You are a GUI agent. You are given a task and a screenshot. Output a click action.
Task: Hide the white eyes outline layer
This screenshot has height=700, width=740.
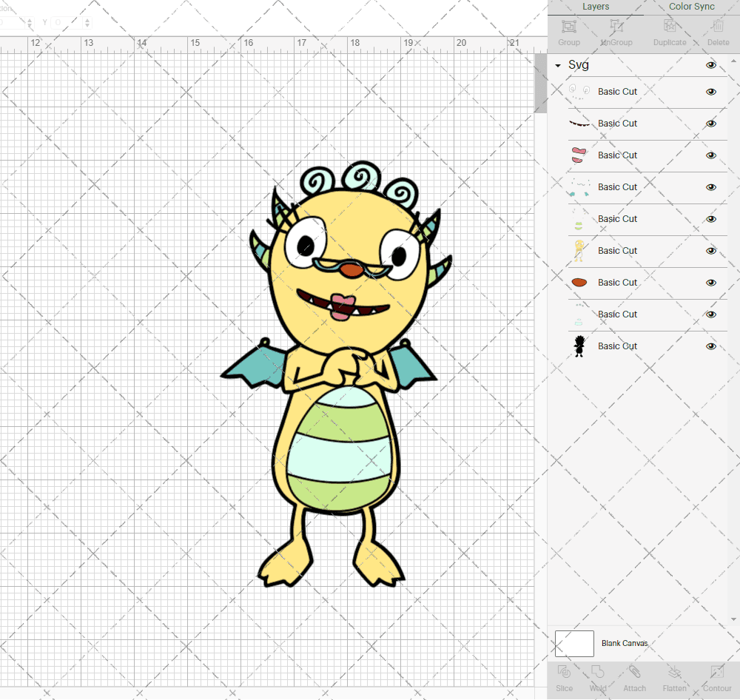[711, 92]
